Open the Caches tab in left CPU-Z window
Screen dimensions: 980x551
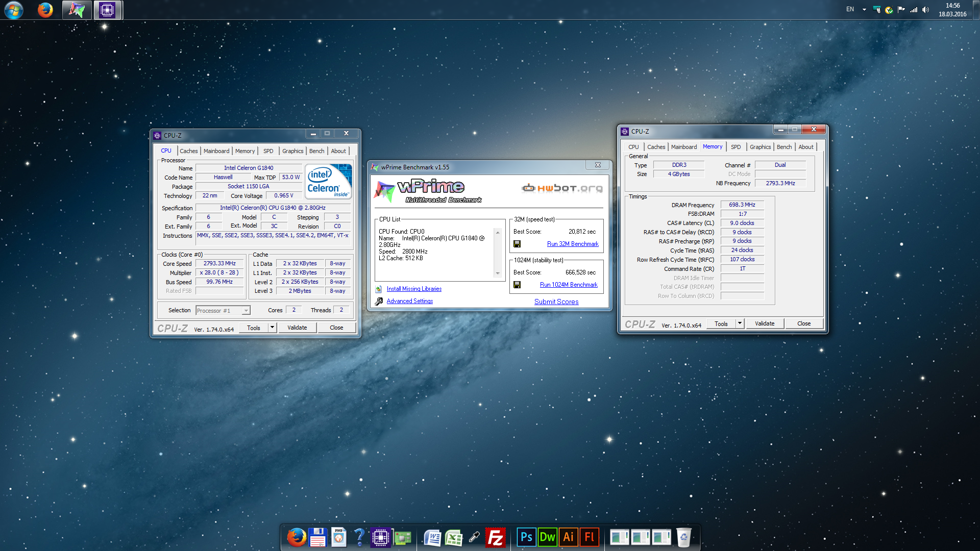pos(188,151)
